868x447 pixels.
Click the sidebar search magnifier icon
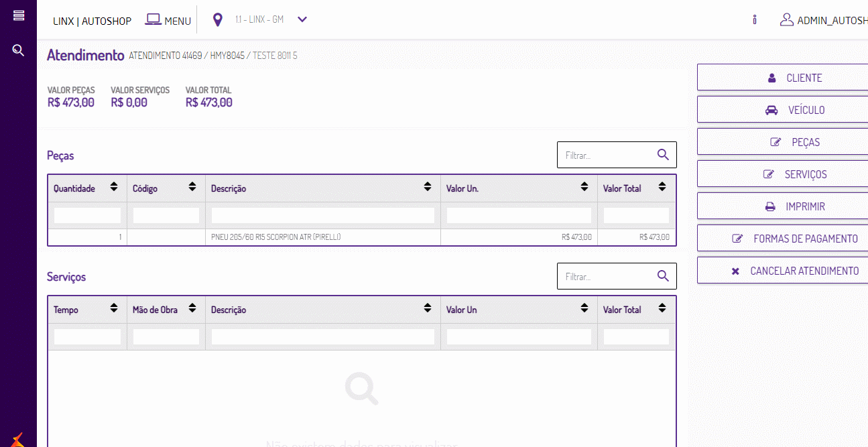click(19, 50)
